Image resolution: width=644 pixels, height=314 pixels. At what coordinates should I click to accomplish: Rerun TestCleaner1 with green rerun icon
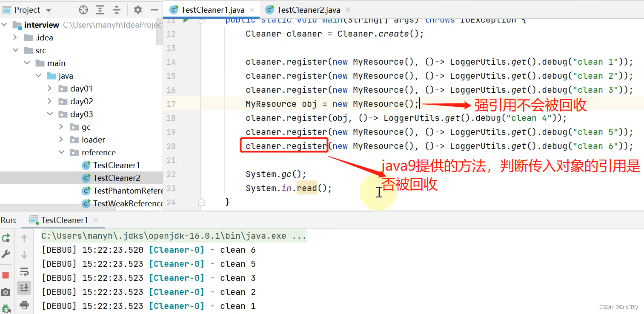[x=6, y=238]
